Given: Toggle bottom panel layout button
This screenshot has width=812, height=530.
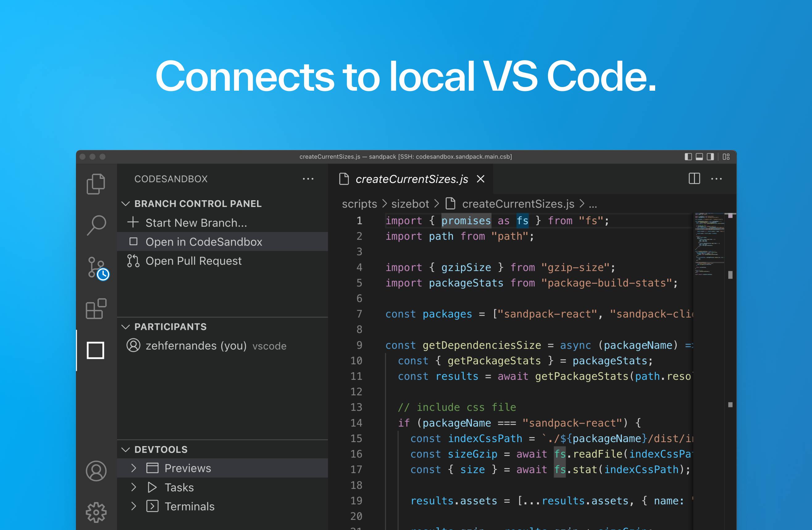Looking at the screenshot, I should coord(699,156).
